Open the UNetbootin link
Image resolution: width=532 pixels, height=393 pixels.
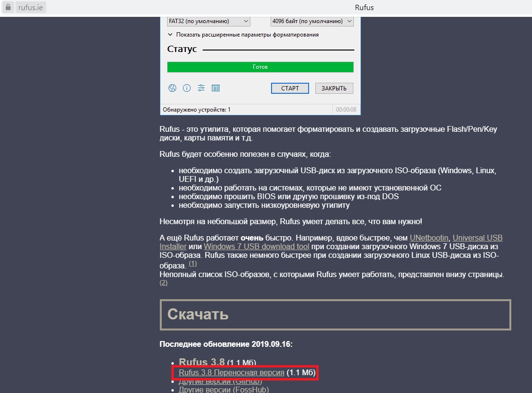click(429, 238)
